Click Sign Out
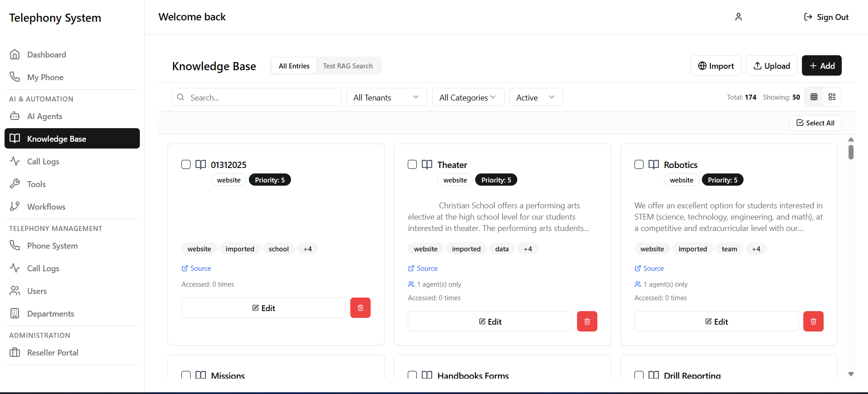The image size is (868, 394). [x=826, y=17]
